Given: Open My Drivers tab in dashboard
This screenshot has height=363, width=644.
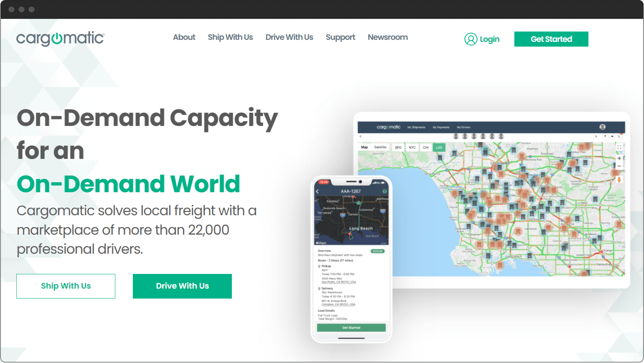Looking at the screenshot, I should pyautogui.click(x=463, y=127).
